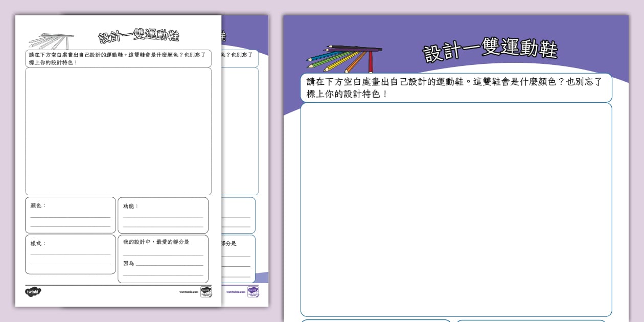This screenshot has width=644, height=322.
Task: Click the large purple title 設計一雙運動鞋
Action: click(x=490, y=50)
